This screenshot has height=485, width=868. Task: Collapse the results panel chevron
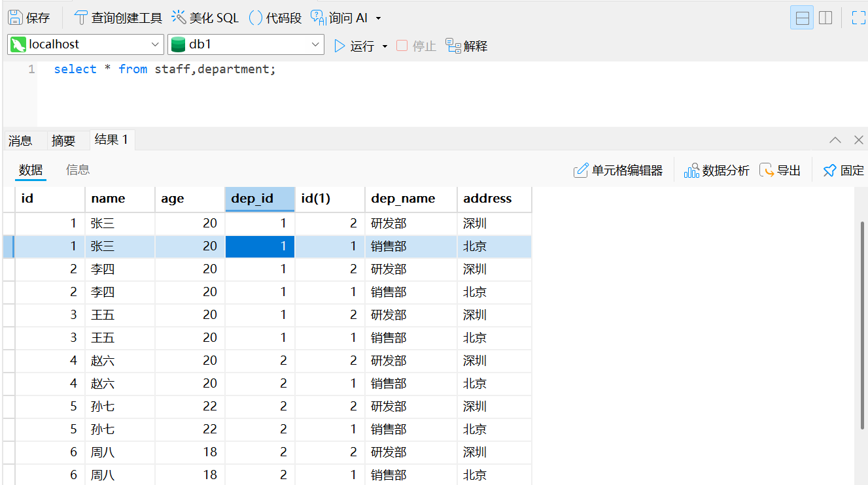coord(835,140)
